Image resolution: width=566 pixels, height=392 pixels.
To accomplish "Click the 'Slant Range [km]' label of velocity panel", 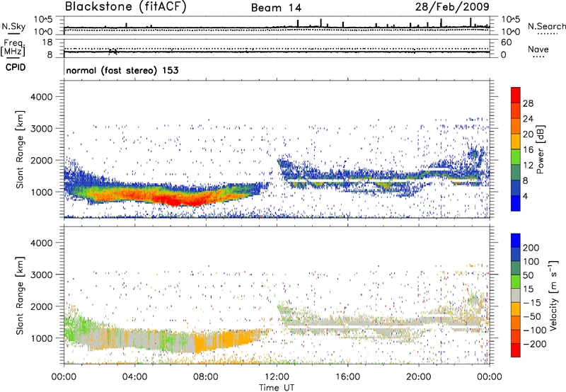I will coord(20,296).
